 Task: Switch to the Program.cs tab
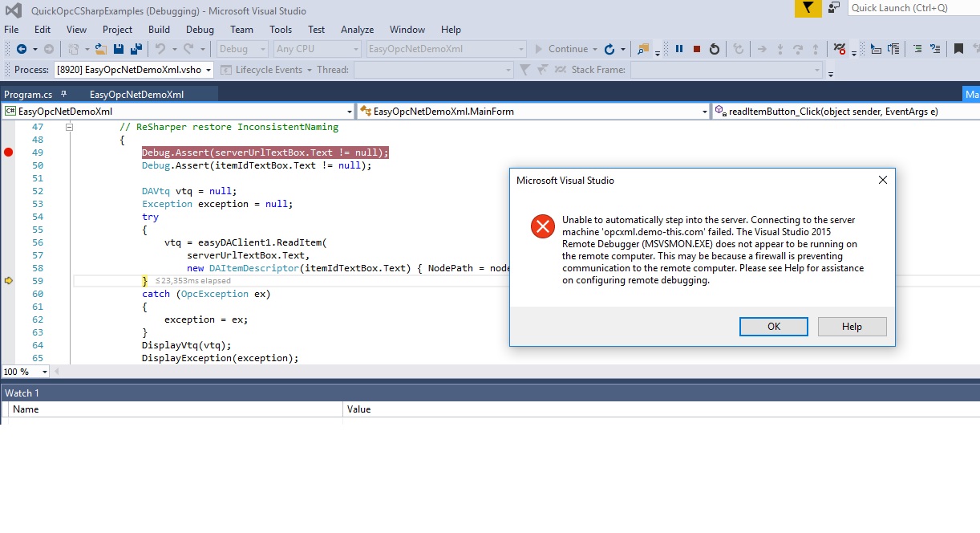click(28, 95)
